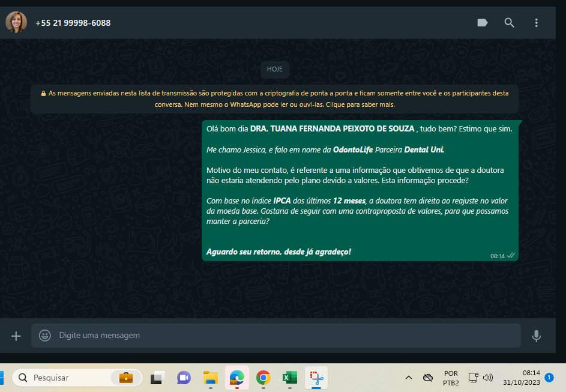Select the sent message to Dra. Tuana
Viewport: 566px width, 392px height.
click(360, 190)
